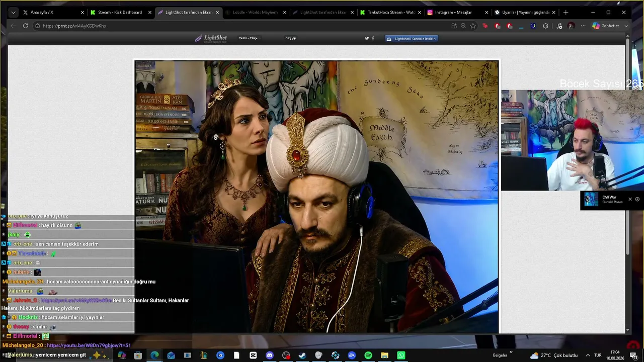
Task: Open Spotify from the taskbar
Action: point(368,355)
